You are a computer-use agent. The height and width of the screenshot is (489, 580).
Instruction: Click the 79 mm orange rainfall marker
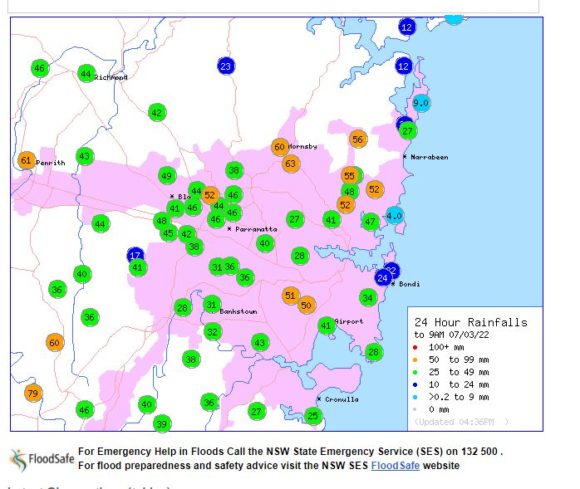coord(33,393)
